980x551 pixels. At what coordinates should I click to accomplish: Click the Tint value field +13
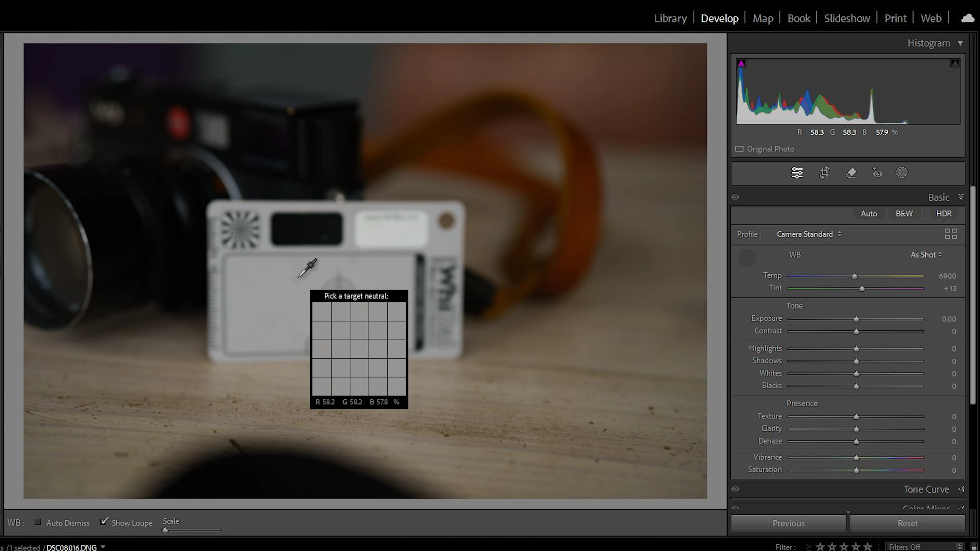point(950,289)
